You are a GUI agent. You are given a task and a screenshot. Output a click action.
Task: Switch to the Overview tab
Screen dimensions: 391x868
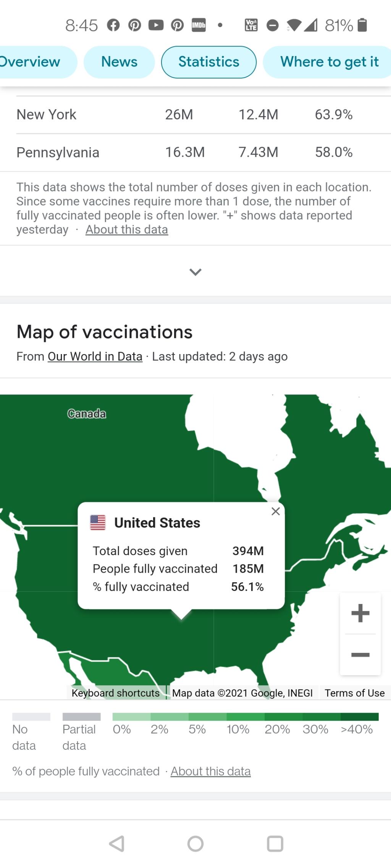pos(30,62)
